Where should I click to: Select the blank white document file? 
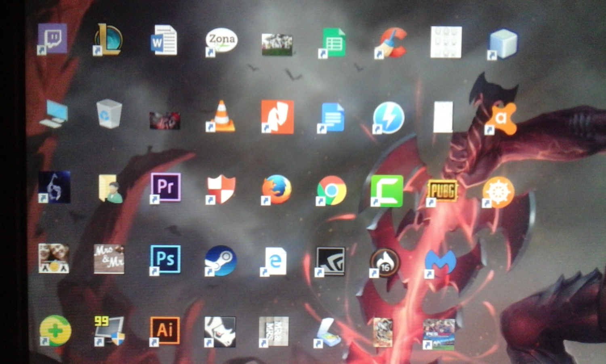pyautogui.click(x=443, y=117)
